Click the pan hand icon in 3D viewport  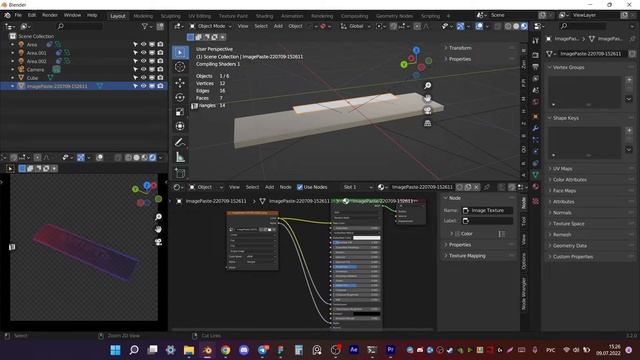427,98
